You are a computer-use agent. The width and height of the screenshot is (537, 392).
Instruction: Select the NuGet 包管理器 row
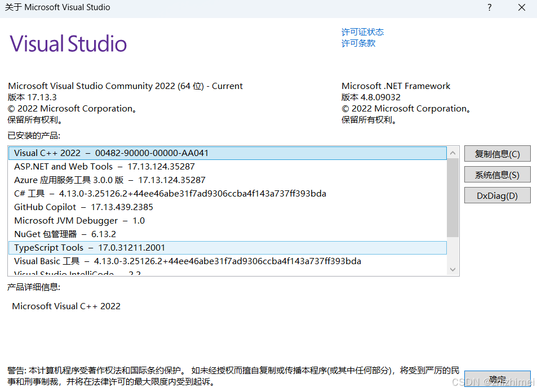point(228,234)
